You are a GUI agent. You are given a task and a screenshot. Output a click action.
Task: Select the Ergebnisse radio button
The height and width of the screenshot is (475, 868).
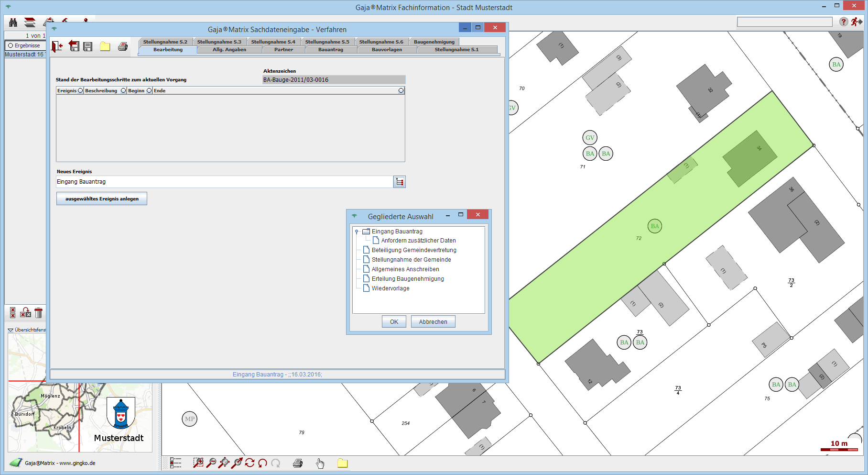11,45
